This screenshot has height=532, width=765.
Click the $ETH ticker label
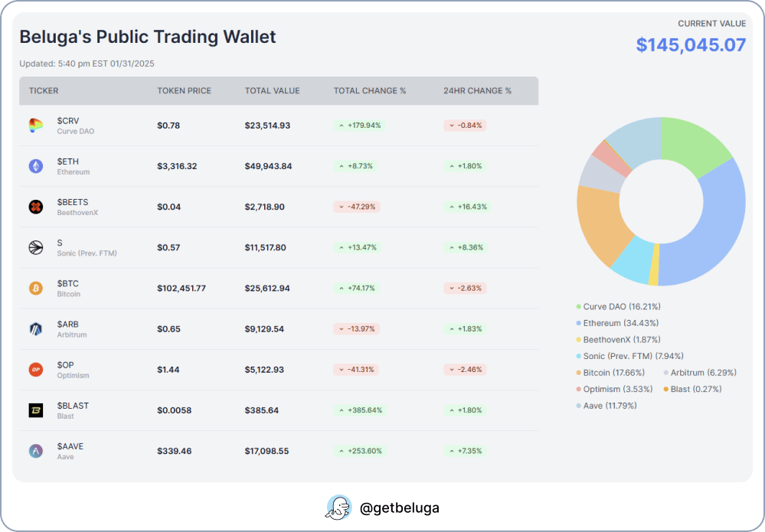tap(68, 162)
